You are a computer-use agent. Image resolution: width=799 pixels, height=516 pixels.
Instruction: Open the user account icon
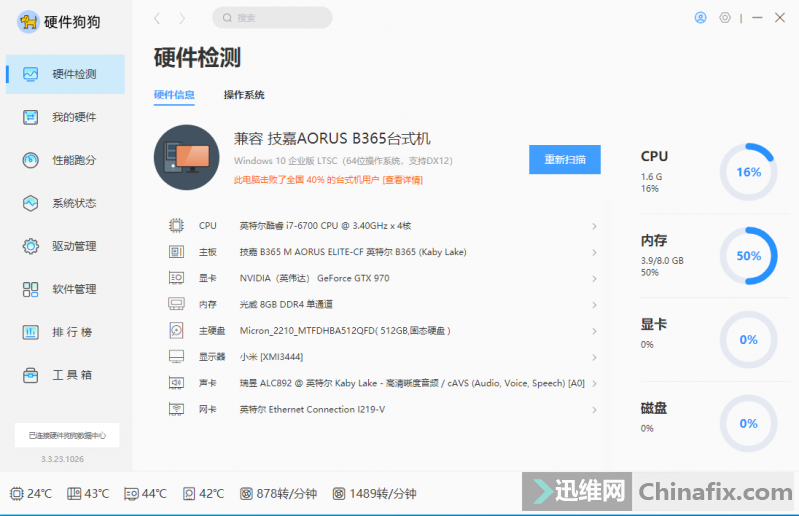point(701,18)
